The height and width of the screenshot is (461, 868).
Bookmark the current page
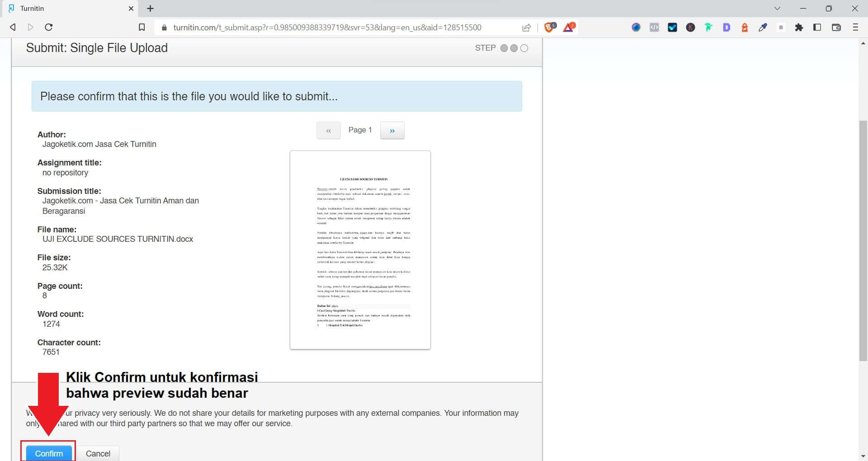(x=142, y=27)
